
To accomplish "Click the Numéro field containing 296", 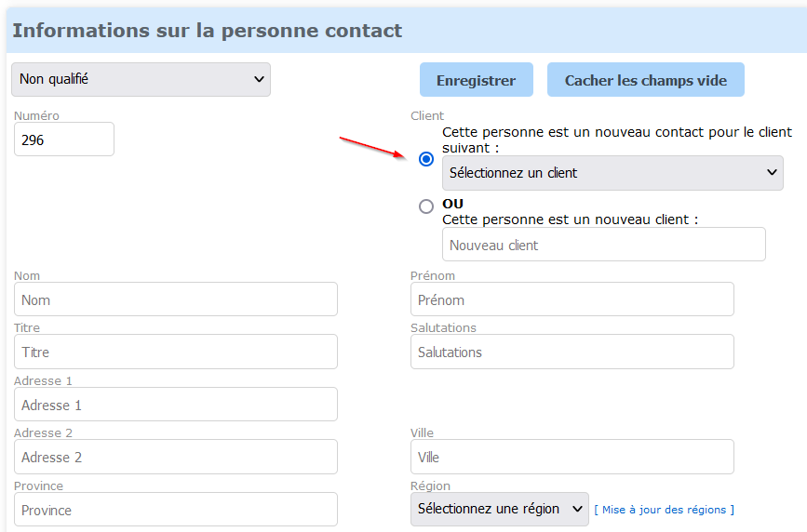I will point(64,140).
